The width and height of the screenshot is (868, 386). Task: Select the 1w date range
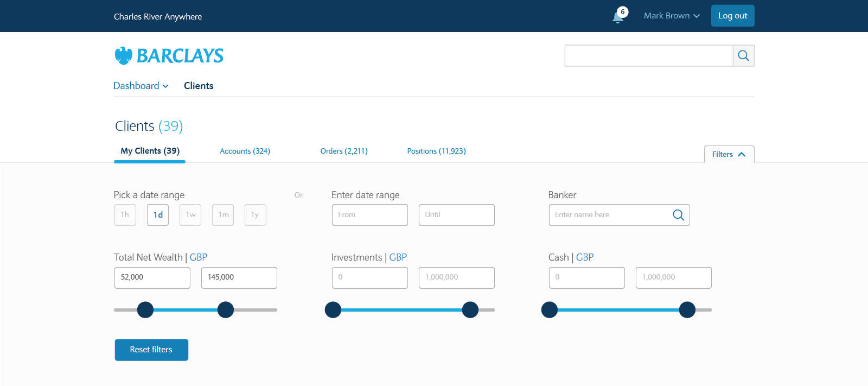190,215
